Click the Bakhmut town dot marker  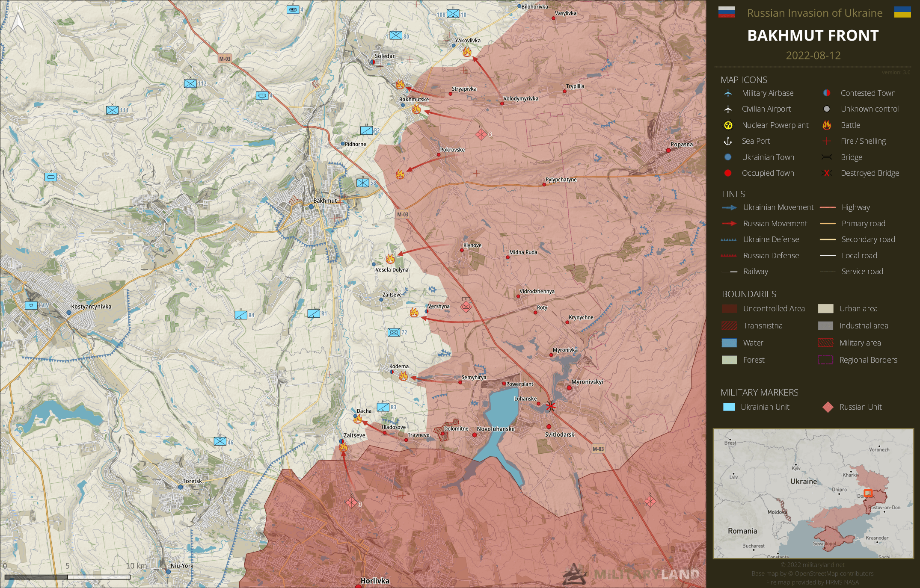coord(311,207)
